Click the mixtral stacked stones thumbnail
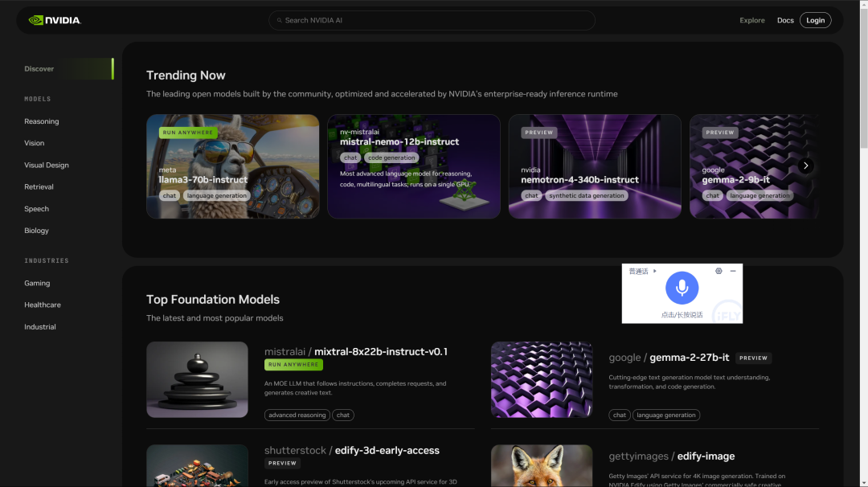The image size is (868, 487). [197, 379]
